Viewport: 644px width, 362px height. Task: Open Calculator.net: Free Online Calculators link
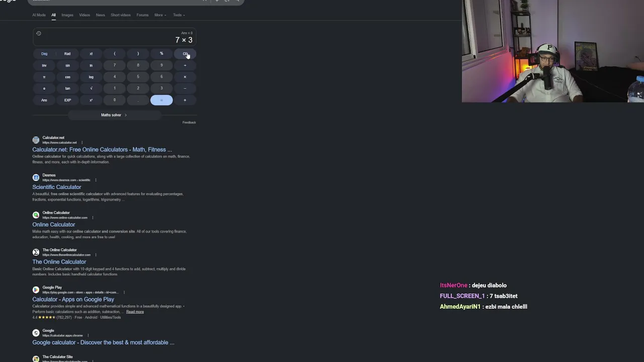click(102, 150)
